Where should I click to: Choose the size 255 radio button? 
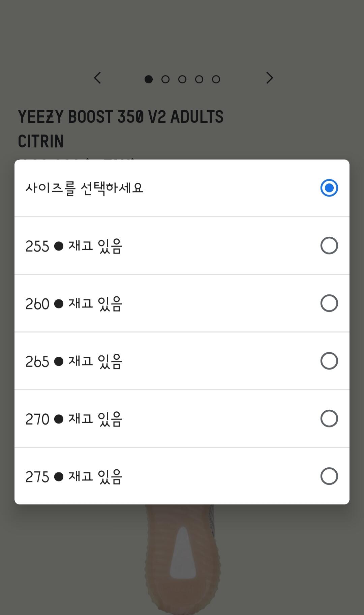[x=329, y=245]
